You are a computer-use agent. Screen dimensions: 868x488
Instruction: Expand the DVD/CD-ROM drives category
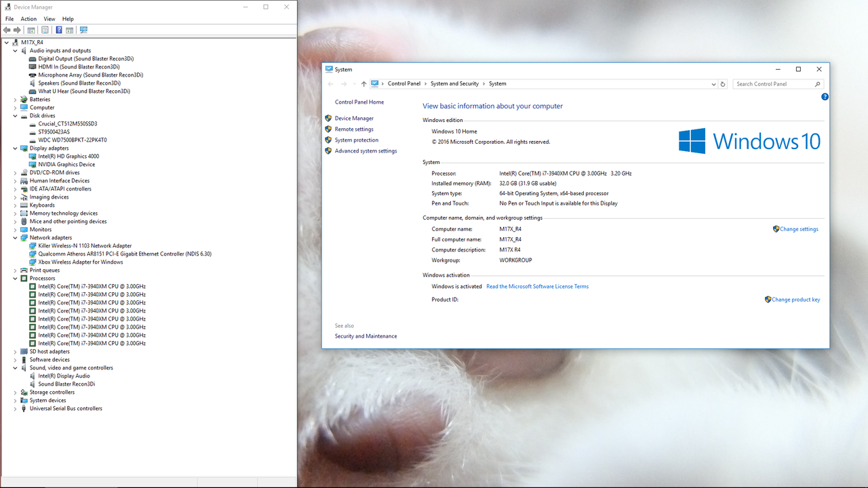pyautogui.click(x=15, y=173)
